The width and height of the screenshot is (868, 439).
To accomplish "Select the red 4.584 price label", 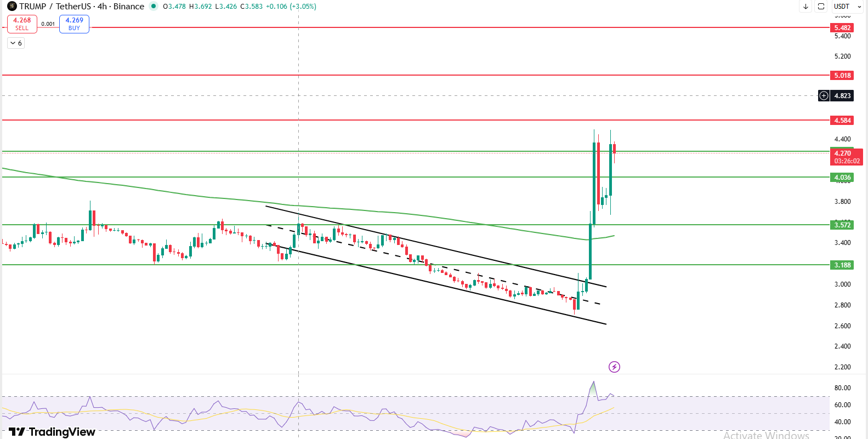I will [842, 121].
